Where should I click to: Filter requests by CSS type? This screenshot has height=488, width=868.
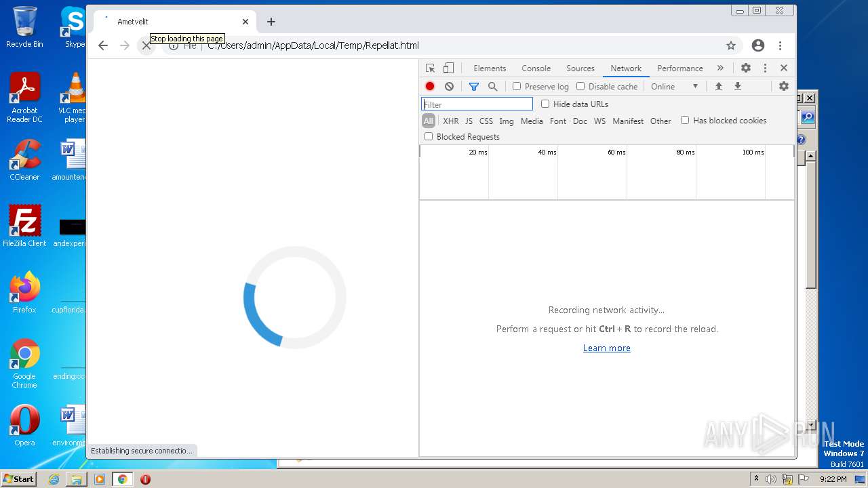point(486,121)
